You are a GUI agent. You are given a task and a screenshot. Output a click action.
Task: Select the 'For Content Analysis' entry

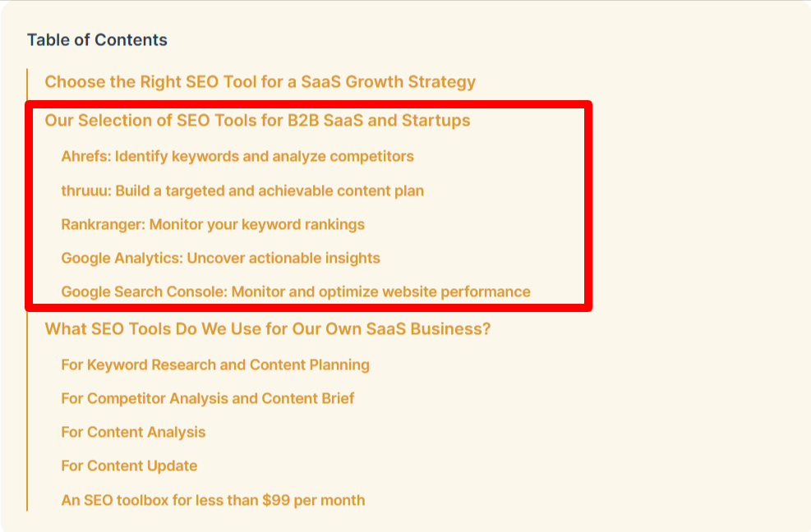click(133, 432)
